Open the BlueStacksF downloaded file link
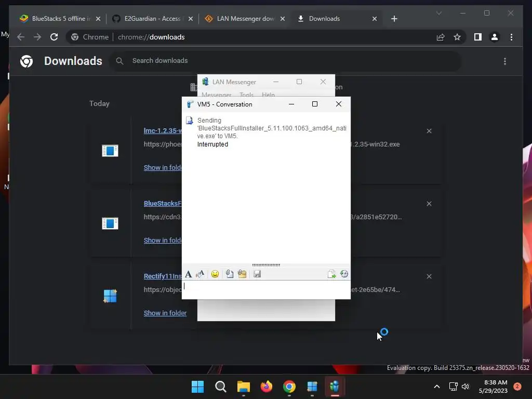This screenshot has width=532, height=399. 163,204
